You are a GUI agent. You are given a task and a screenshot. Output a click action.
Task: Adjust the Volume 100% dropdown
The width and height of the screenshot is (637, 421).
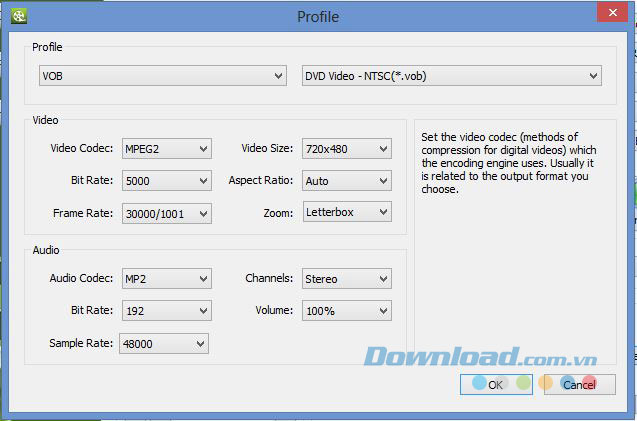[x=347, y=311]
